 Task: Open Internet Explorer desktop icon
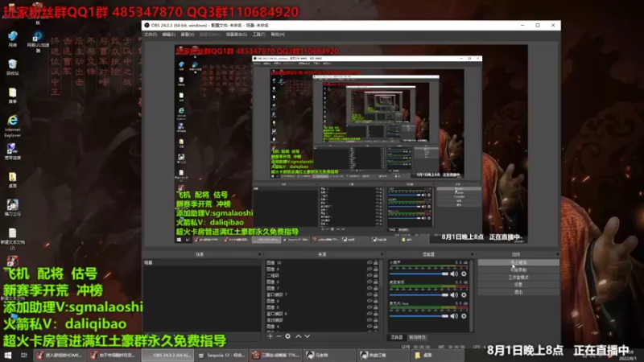click(12, 126)
